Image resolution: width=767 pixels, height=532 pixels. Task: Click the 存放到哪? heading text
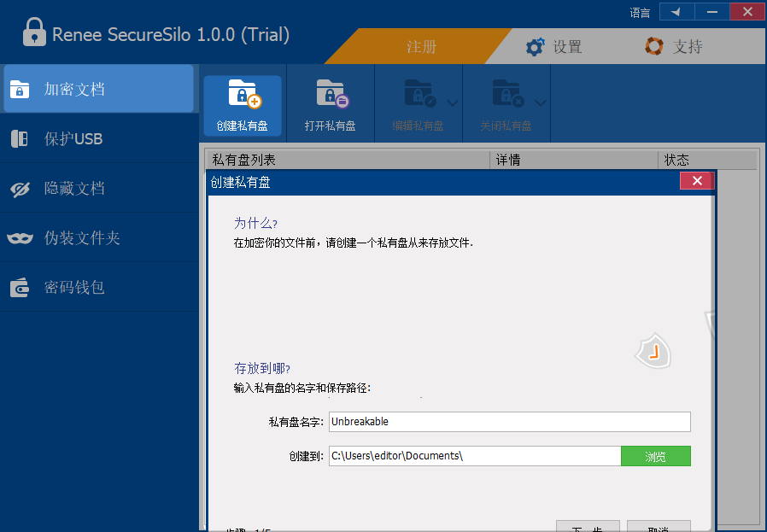coord(261,368)
